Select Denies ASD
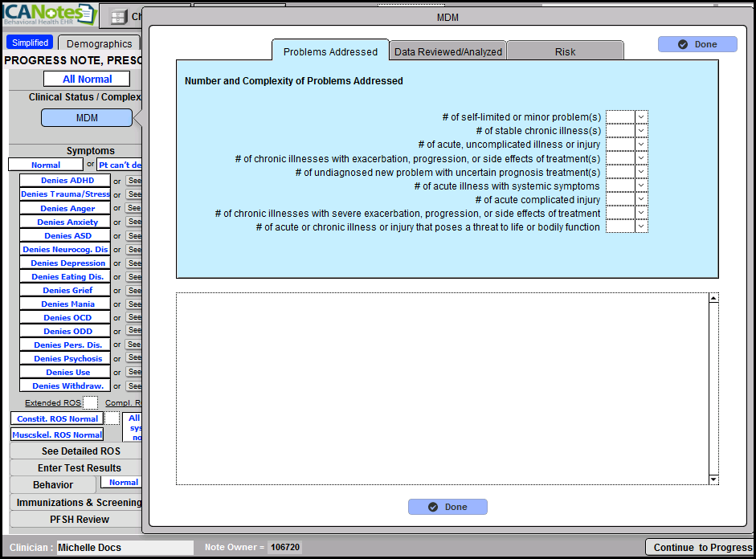This screenshot has height=559, width=756. (65, 235)
